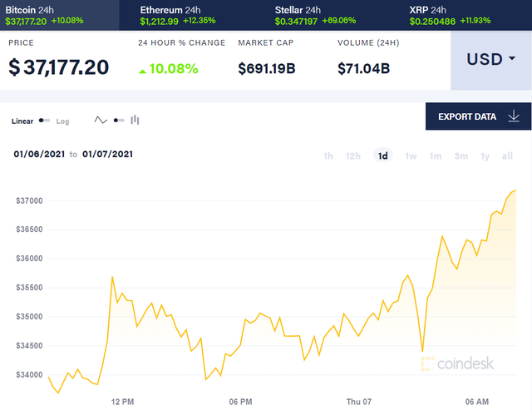Toggle the line/candlestick chart type switch
The image size is (532, 415).
click(x=119, y=121)
